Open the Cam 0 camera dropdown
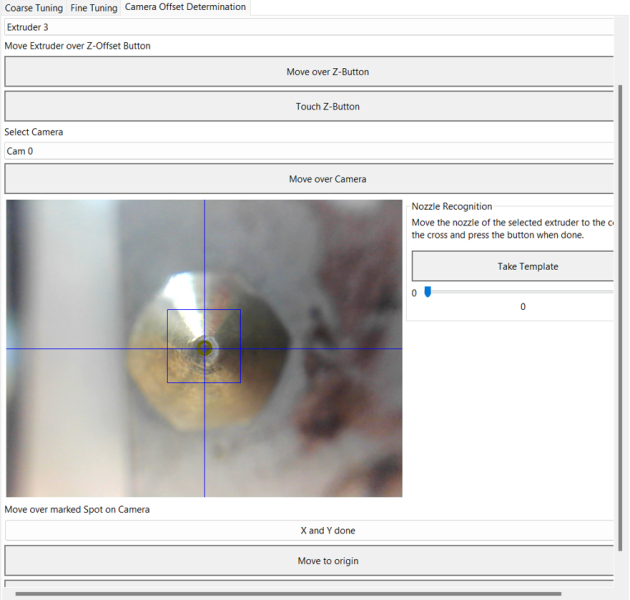Viewport: 630px width, 600px height. (308, 151)
